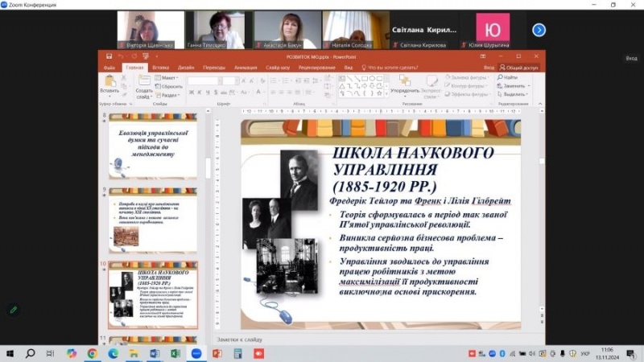The height and width of the screenshot is (362, 644).
Task: Click the Сбросить reset button
Action: 171,86
